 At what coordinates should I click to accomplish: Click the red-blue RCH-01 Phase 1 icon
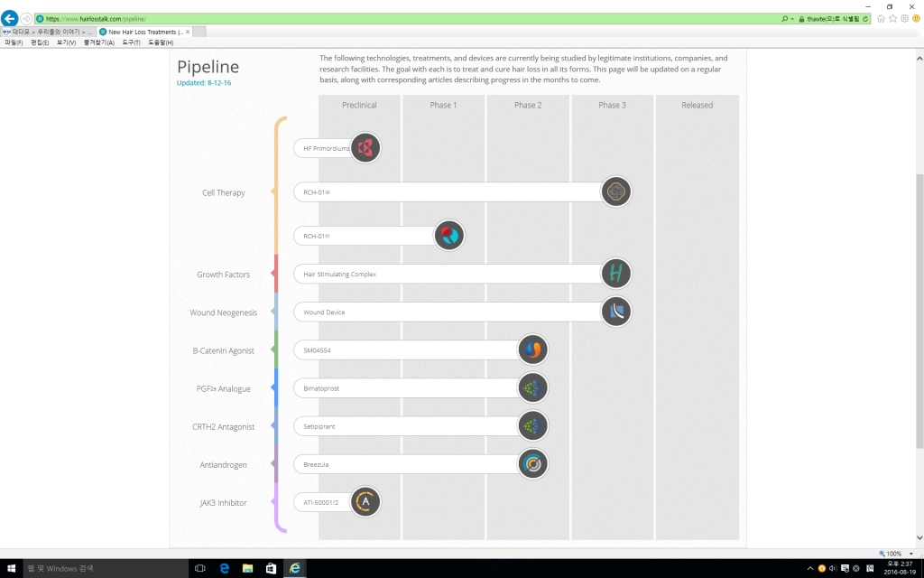(x=449, y=236)
